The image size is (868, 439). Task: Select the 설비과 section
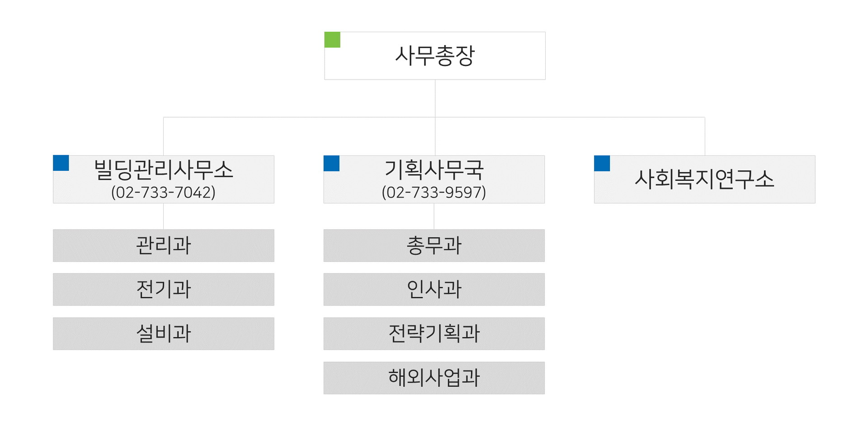[164, 334]
